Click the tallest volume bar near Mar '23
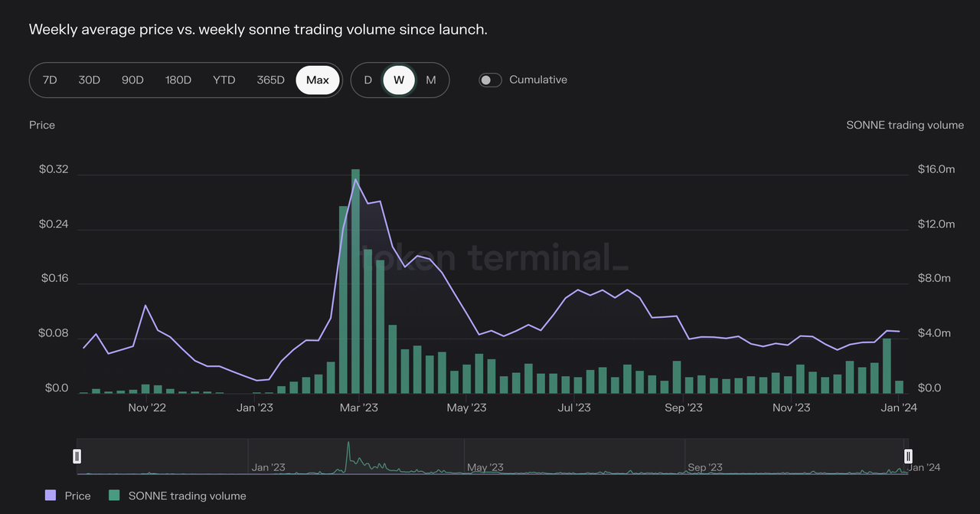The height and width of the screenshot is (514, 980). click(355, 276)
